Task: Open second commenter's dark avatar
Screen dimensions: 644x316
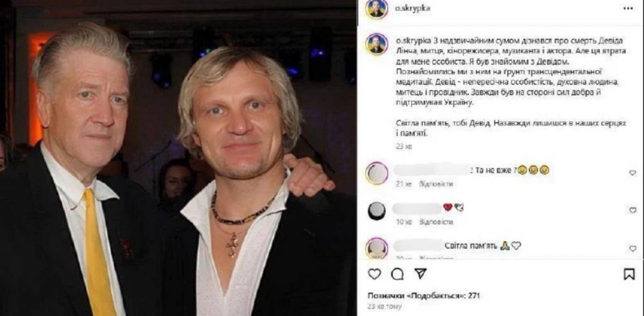Action: click(x=376, y=211)
